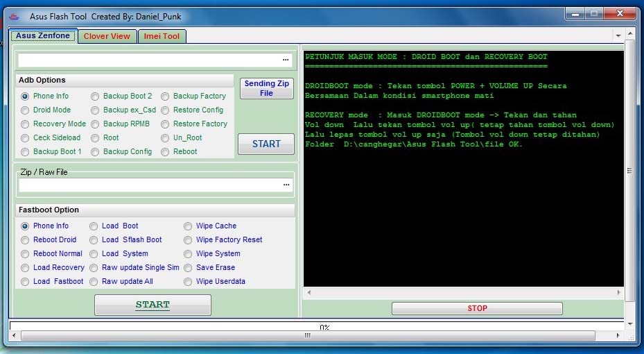Select Backup RPMB option

click(x=95, y=124)
